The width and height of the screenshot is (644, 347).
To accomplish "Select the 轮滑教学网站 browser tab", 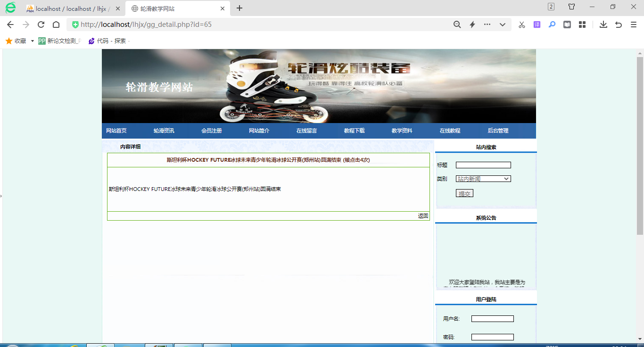I will tap(178, 8).
